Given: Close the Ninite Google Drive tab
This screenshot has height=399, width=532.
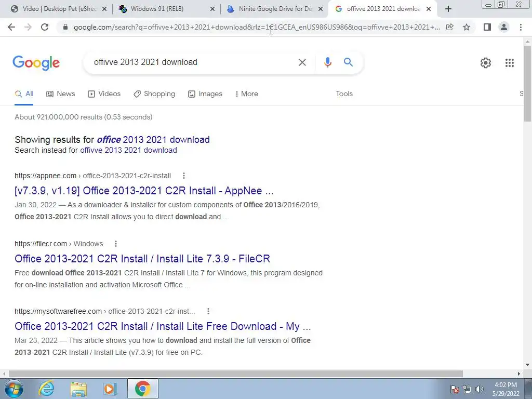Looking at the screenshot, I should click(320, 9).
